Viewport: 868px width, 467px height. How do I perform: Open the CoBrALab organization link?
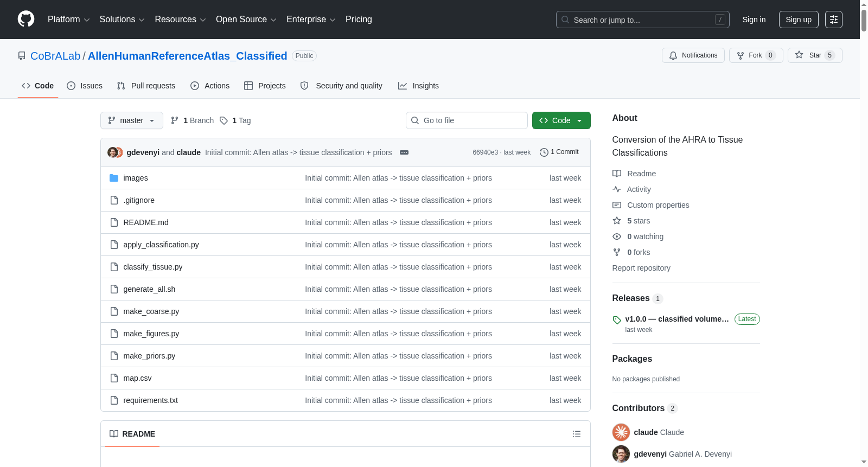[x=55, y=56]
